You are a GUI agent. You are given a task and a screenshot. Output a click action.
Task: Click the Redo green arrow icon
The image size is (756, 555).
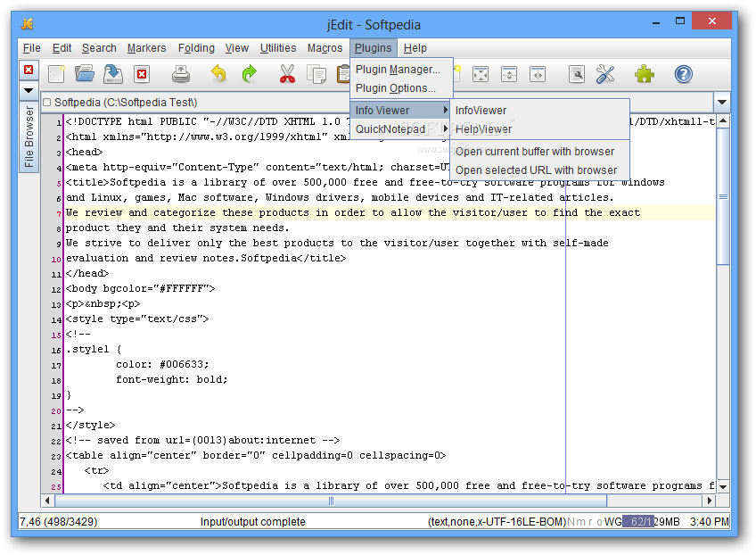(249, 74)
